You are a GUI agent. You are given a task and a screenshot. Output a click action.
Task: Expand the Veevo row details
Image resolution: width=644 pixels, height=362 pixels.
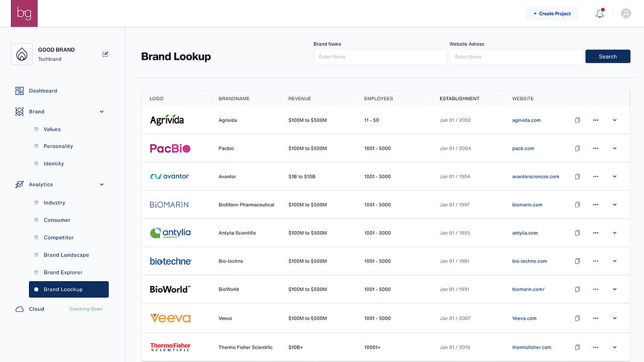click(x=615, y=319)
